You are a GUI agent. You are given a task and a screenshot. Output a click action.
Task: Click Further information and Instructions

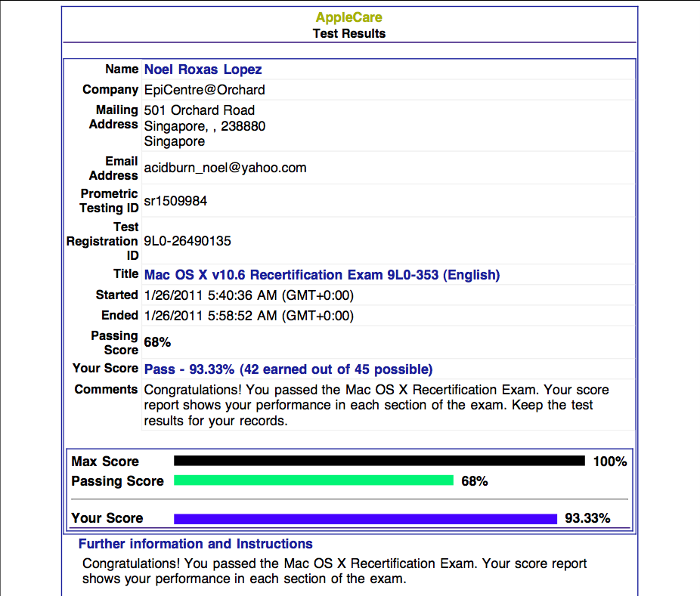point(195,544)
